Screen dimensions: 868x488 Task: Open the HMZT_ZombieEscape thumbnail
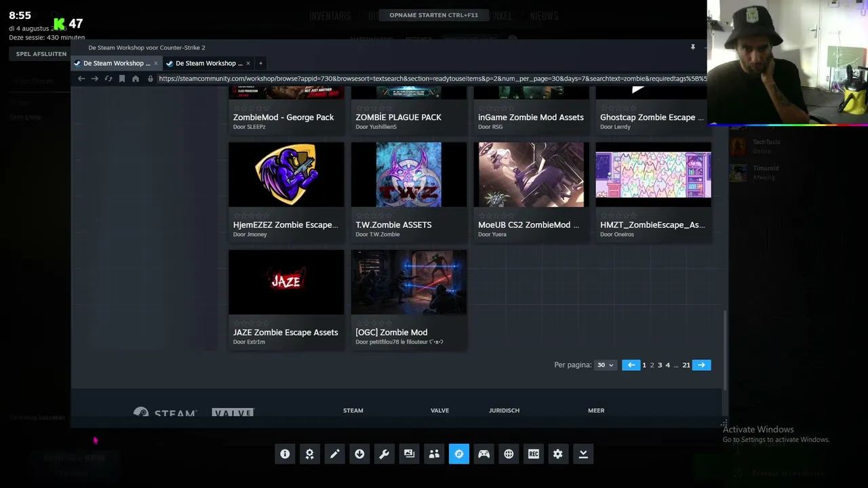654,175
